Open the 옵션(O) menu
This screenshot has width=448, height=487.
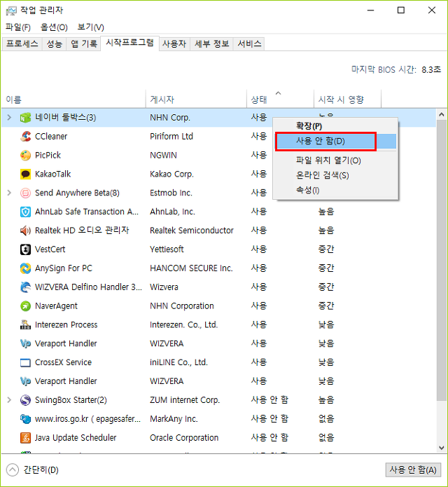pyautogui.click(x=54, y=27)
